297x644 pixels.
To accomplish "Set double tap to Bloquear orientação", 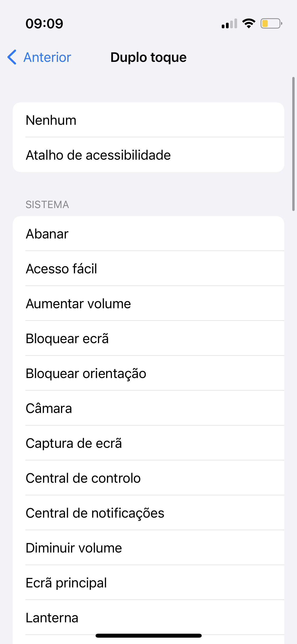I will click(x=148, y=373).
